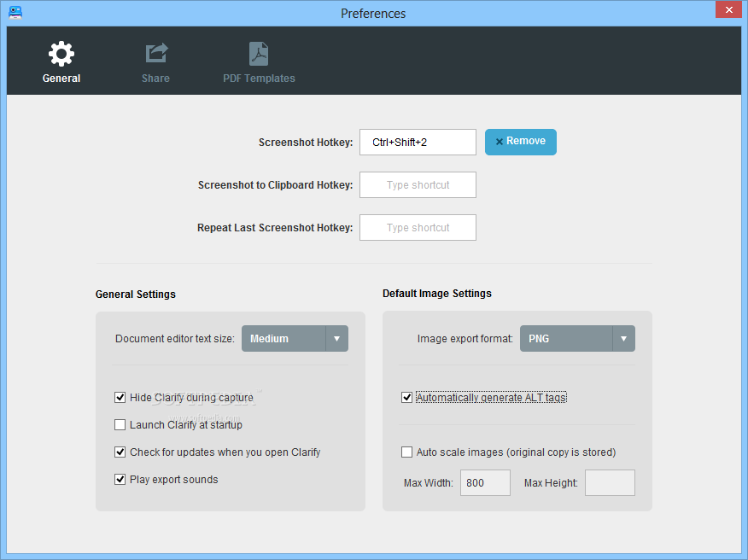Uncheck Hide Clarify during capture

[120, 397]
